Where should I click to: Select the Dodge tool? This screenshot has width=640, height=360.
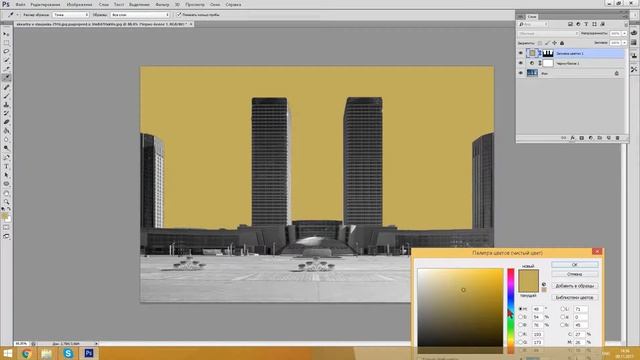(6, 148)
